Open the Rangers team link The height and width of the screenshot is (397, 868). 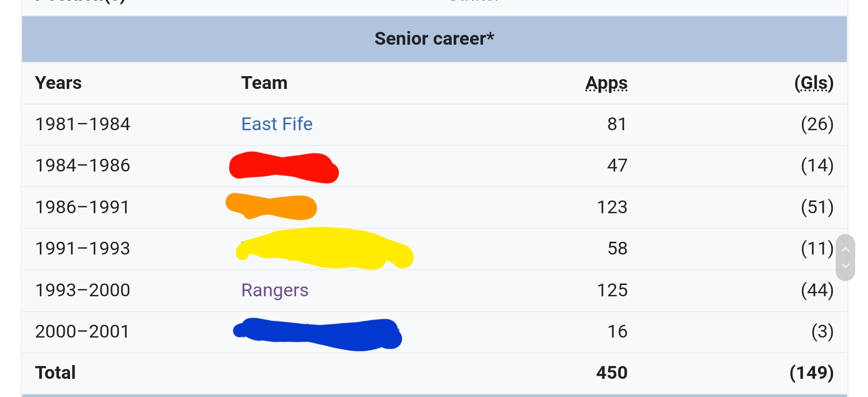275,290
